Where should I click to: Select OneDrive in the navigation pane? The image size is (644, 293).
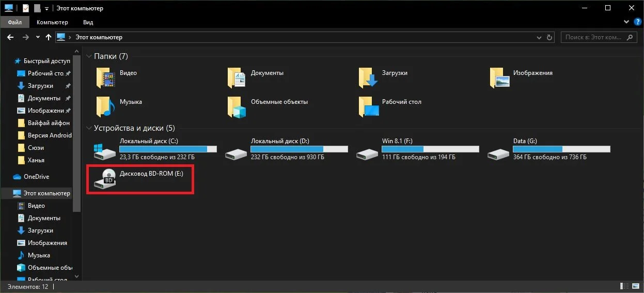click(x=36, y=177)
